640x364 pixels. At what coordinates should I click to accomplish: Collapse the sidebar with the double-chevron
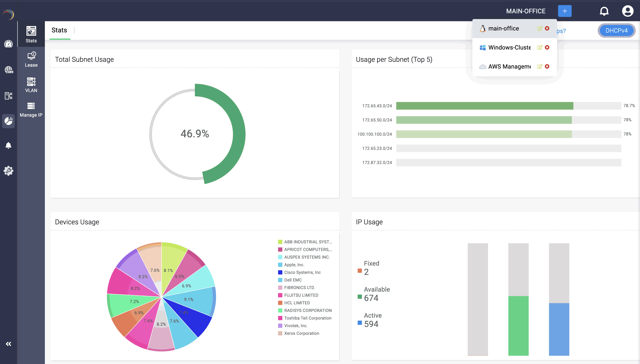(x=8, y=344)
